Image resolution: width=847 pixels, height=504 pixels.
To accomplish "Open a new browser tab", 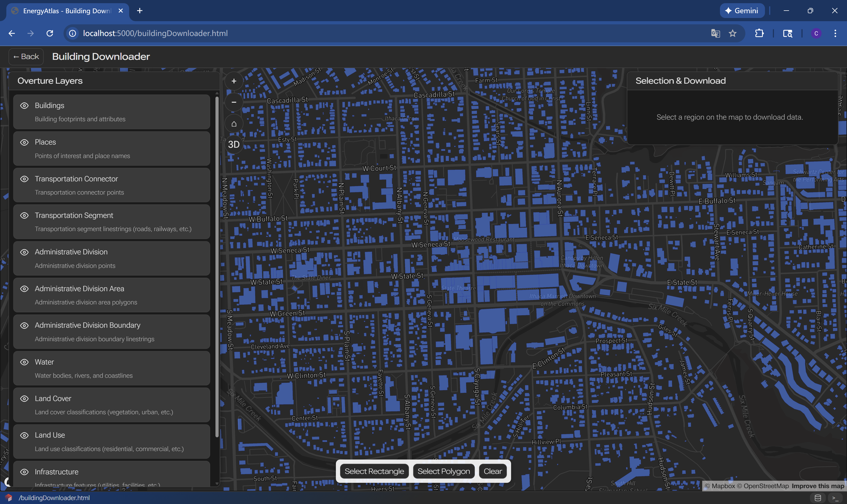I will coord(139,11).
